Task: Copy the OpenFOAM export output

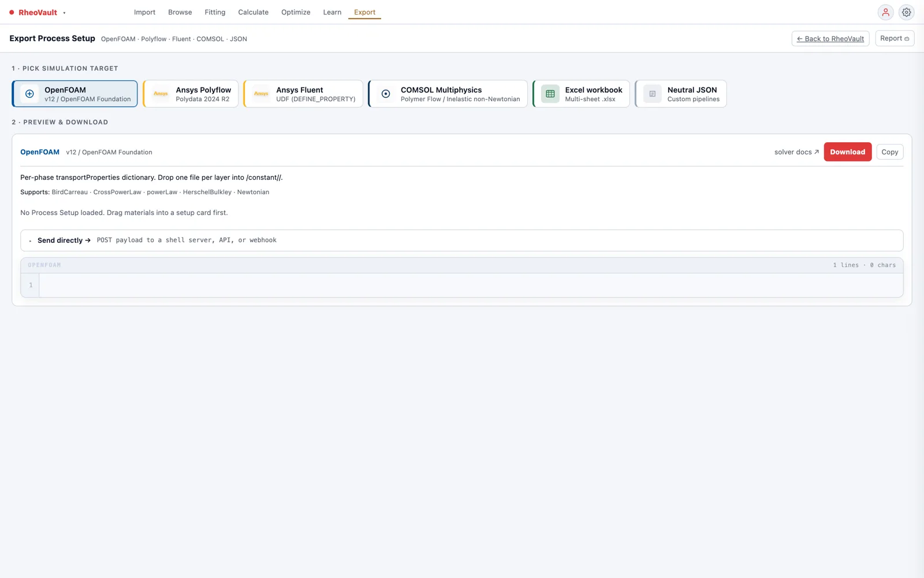Action: (x=889, y=152)
